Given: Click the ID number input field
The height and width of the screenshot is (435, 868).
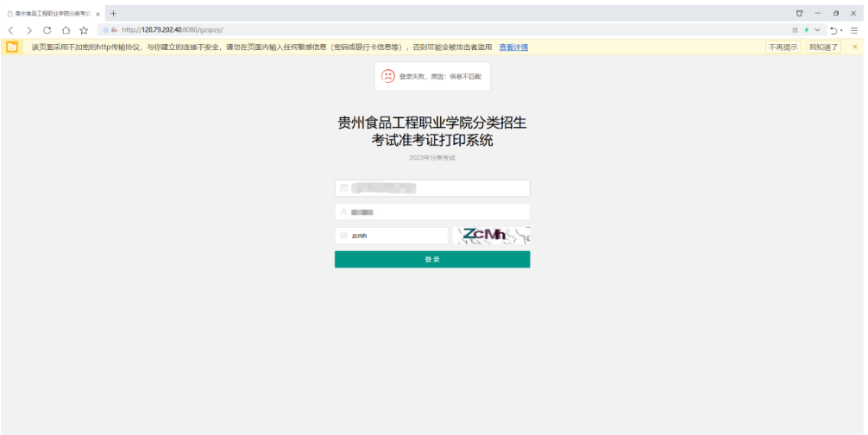Looking at the screenshot, I should [432, 188].
